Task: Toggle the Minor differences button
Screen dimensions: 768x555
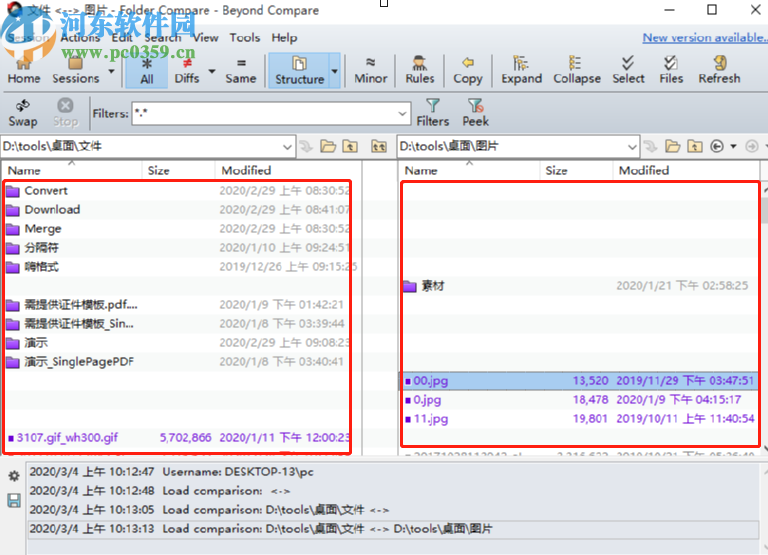Action: 371,71
